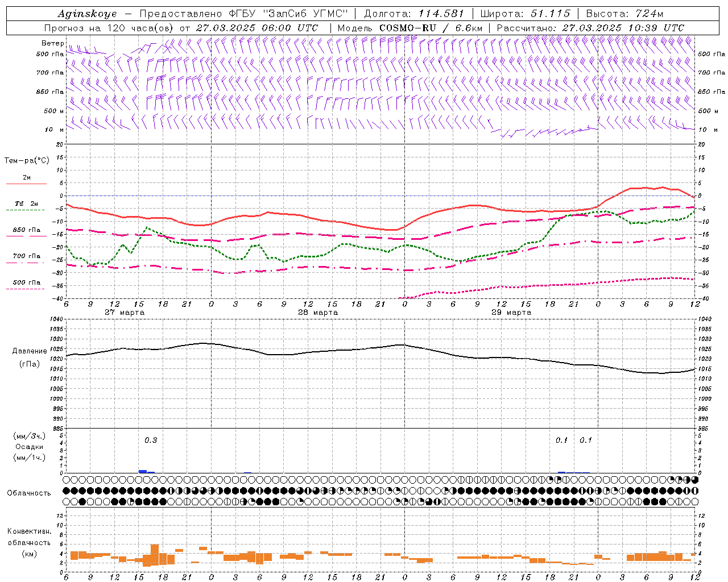Click the Тем-ра(°C) panel label

(x=27, y=161)
